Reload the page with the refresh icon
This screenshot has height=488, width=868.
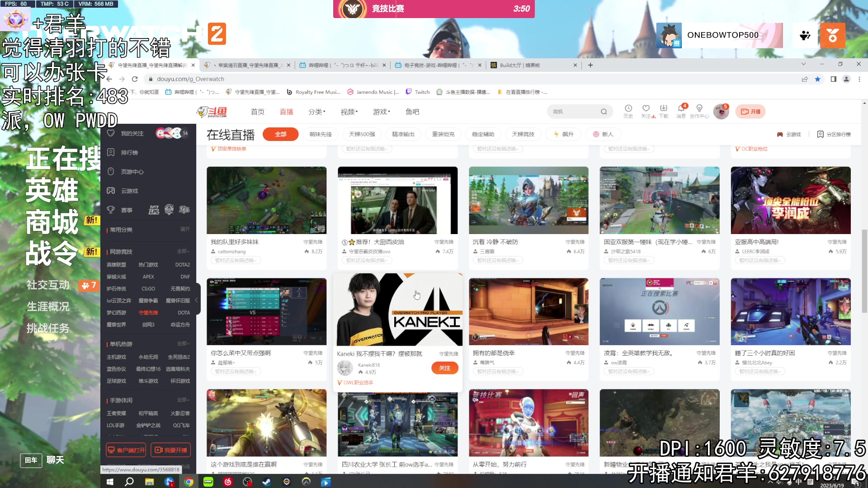coord(134,79)
